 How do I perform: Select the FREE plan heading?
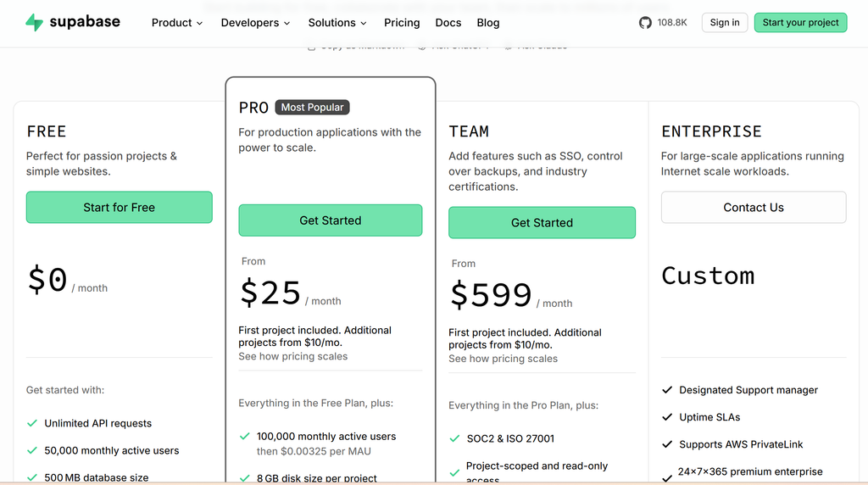(47, 131)
